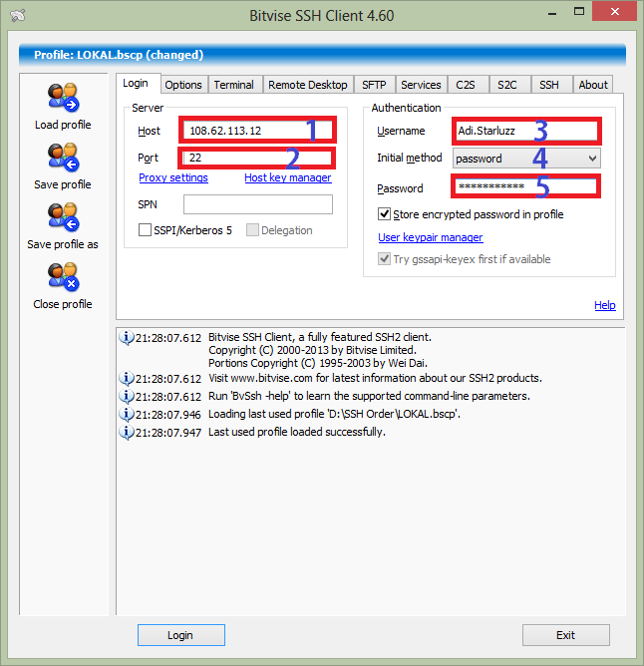Maximize the Bitvise SSH Client window
The image size is (644, 666).
[578, 12]
